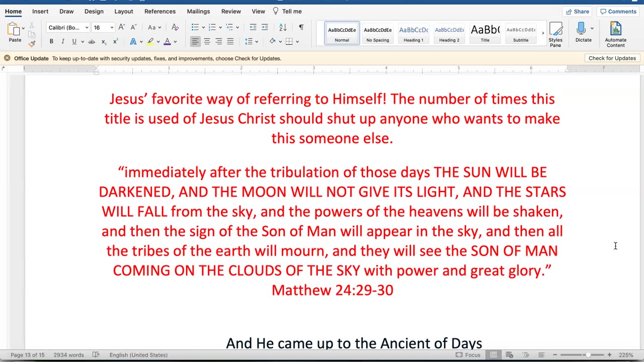Viewport: 644px width, 362px height.
Task: Zoom out with the minus button
Action: [x=555, y=355]
